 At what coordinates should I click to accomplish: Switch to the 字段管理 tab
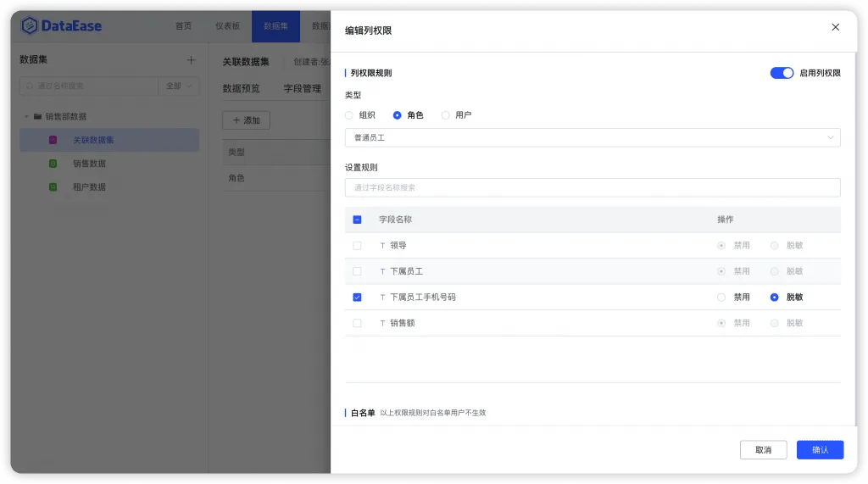pyautogui.click(x=303, y=89)
